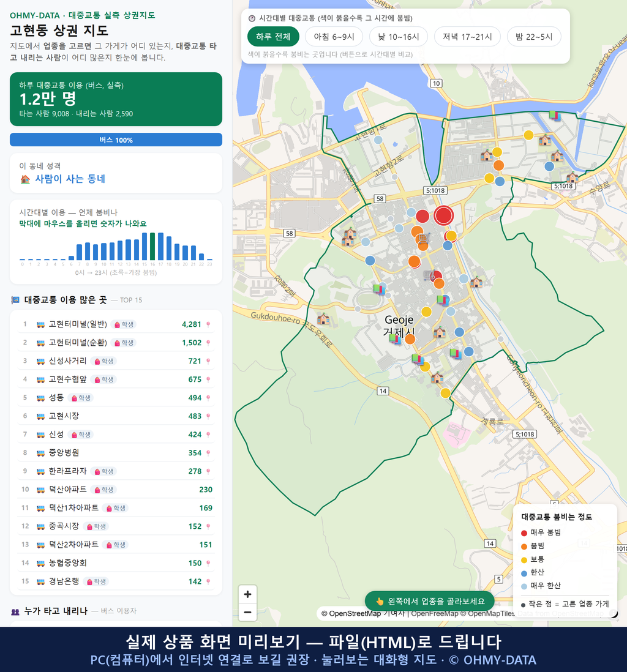Click the school icon just above the Gukdouhoe-ro label

click(x=323, y=319)
